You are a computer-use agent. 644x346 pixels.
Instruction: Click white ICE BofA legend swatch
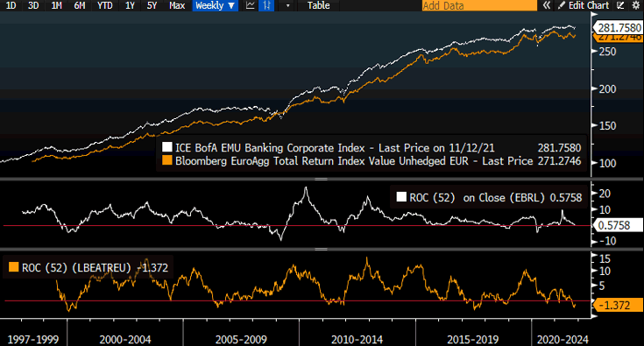(167, 147)
